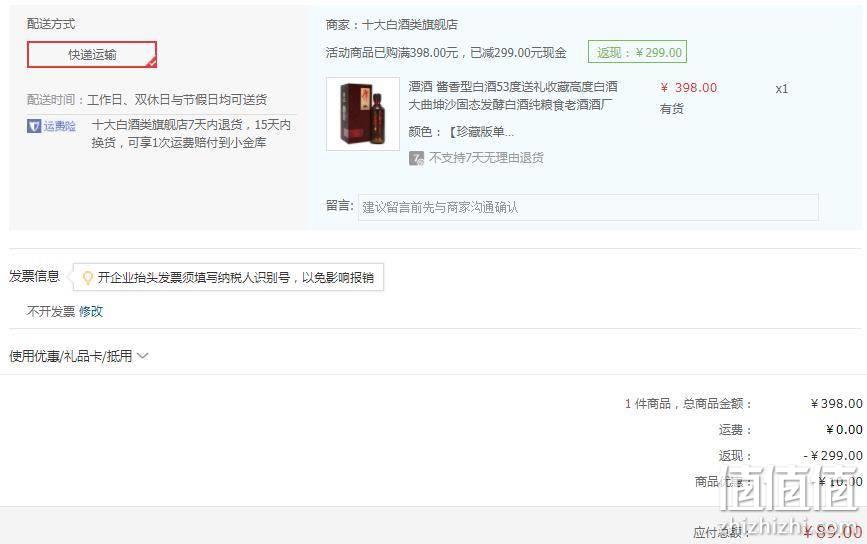The height and width of the screenshot is (544, 867).
Task: Focus the 留言 message input field
Action: click(x=588, y=207)
